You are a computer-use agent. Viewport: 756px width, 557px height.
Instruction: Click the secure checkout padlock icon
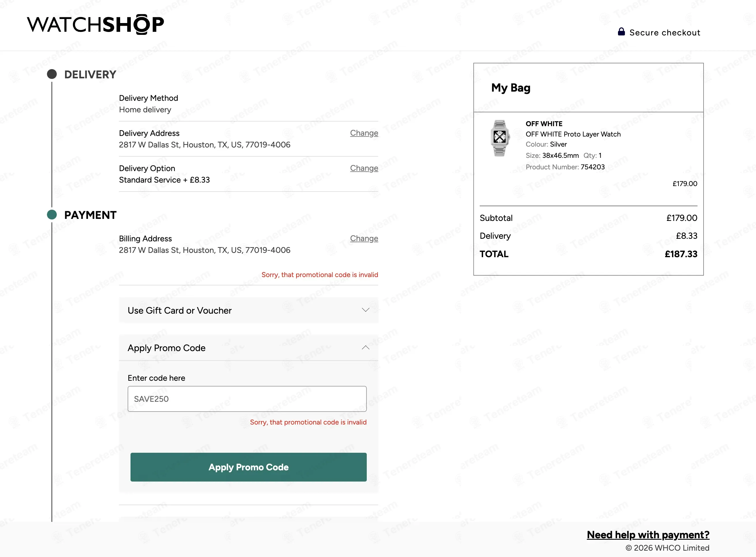coord(621,32)
